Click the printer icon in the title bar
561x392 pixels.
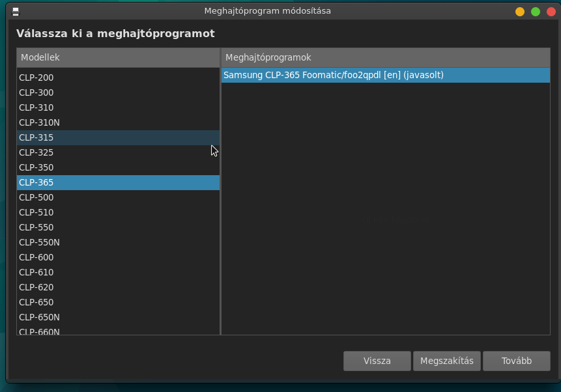[x=16, y=12]
